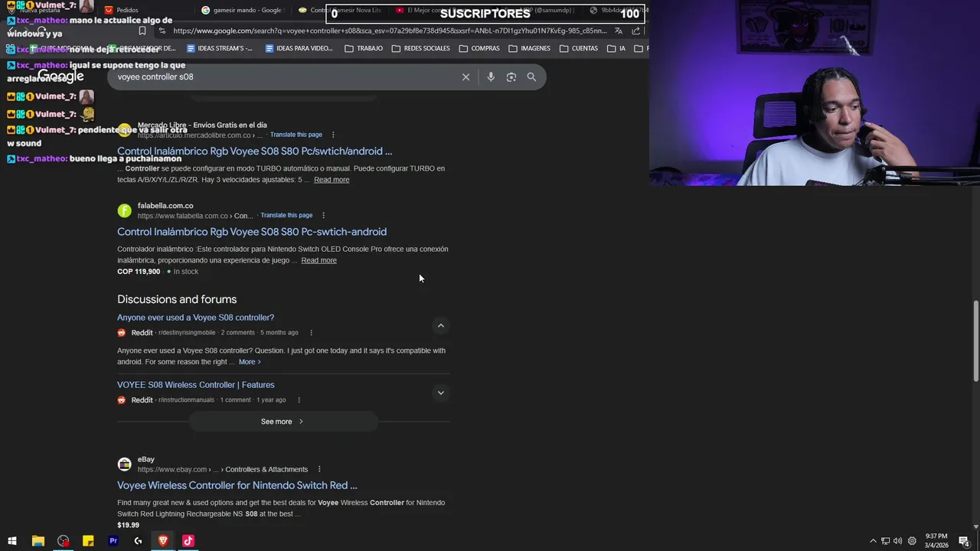Screen dimensions: 980x551
Task: Read more of the falabella snippet
Action: point(318,260)
